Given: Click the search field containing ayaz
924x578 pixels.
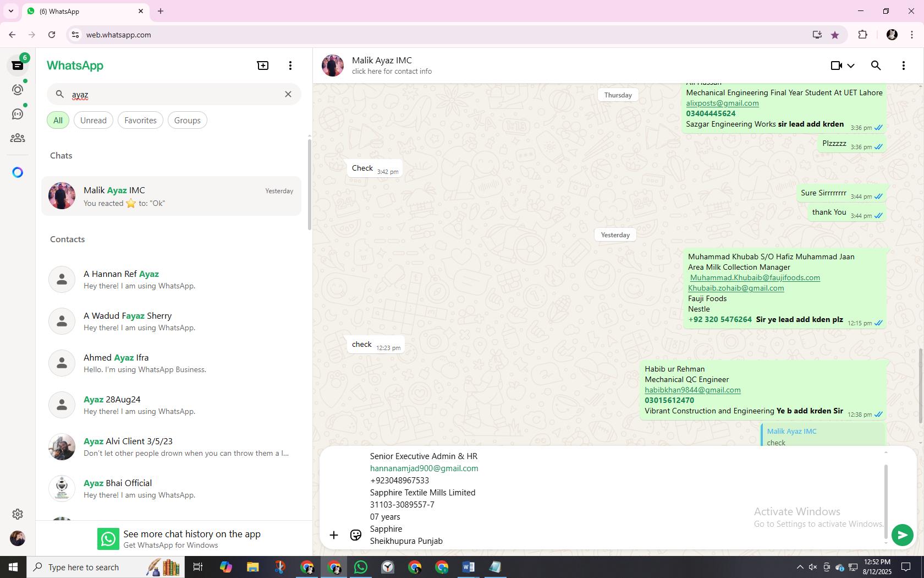Looking at the screenshot, I should [x=174, y=94].
